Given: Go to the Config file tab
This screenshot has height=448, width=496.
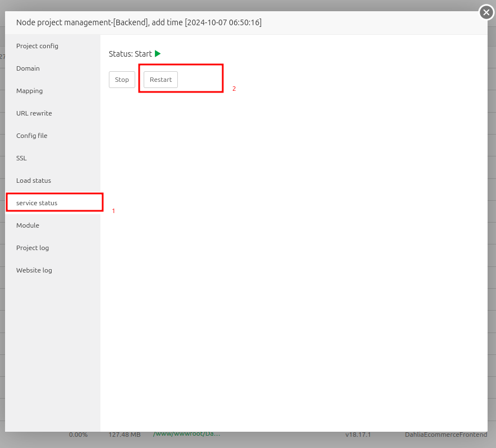Looking at the screenshot, I should coord(31,136).
